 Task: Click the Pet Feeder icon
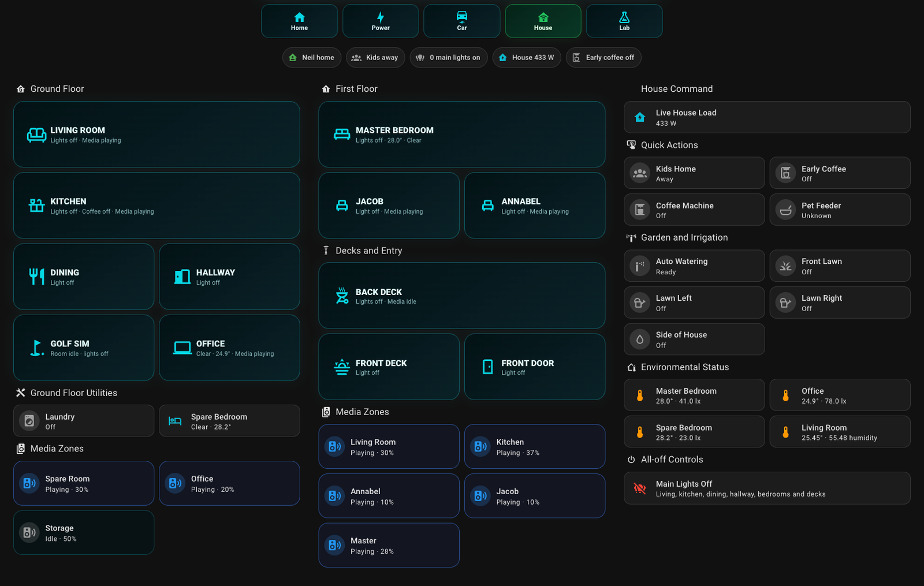point(785,210)
